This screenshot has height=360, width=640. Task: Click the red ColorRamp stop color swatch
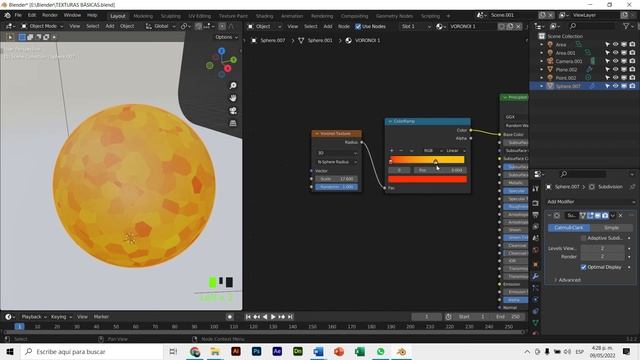(427, 179)
